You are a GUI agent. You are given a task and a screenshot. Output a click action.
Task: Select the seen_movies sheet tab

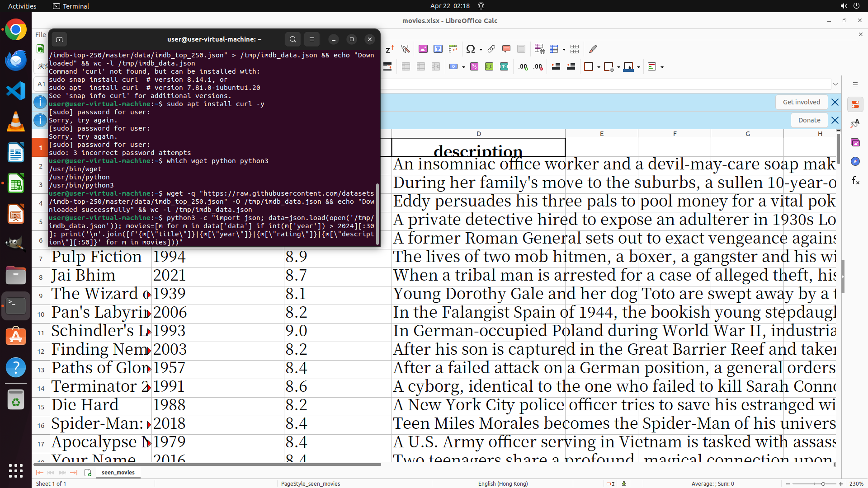118,472
